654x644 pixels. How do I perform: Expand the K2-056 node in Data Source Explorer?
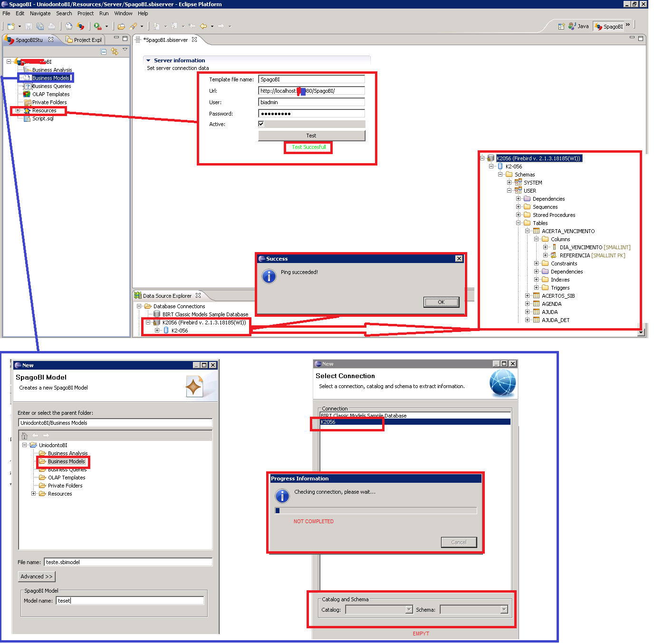click(157, 331)
